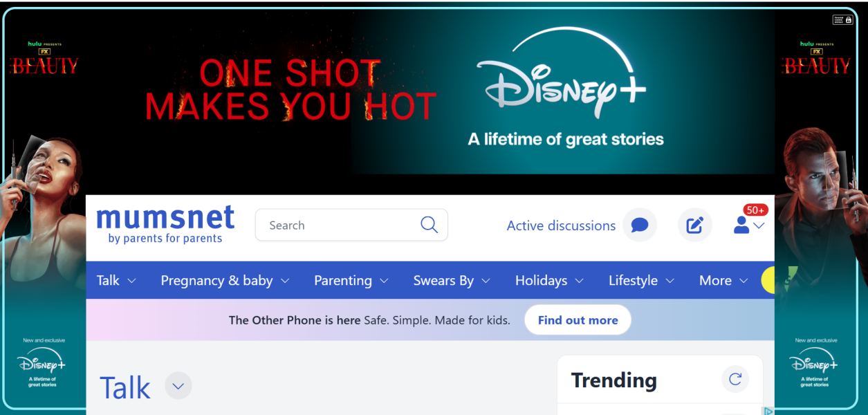Image resolution: width=868 pixels, height=415 pixels.
Task: Click the yellow circle at the navigation bar's end
Action: (768, 280)
